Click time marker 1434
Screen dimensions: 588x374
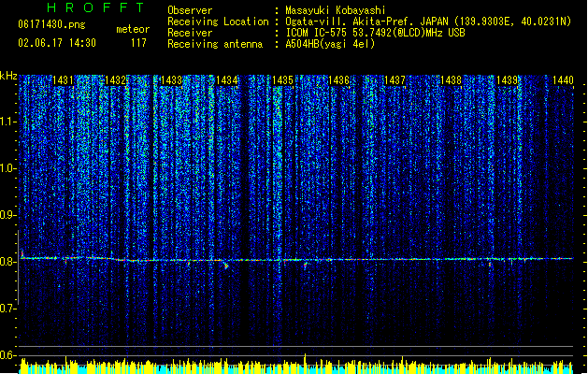227,80
